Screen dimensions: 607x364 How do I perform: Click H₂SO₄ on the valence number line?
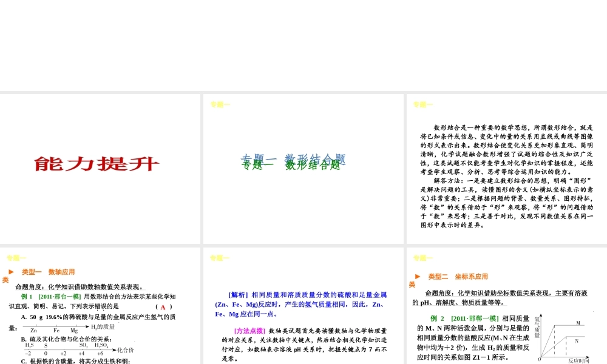(x=101, y=345)
